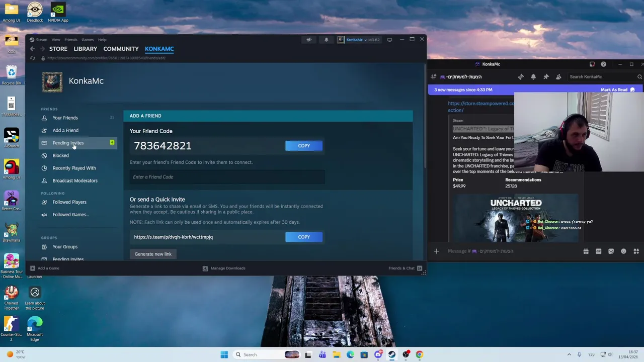Select Followed Games in sidebar
Screen dimensions: 644x362
tap(71, 215)
